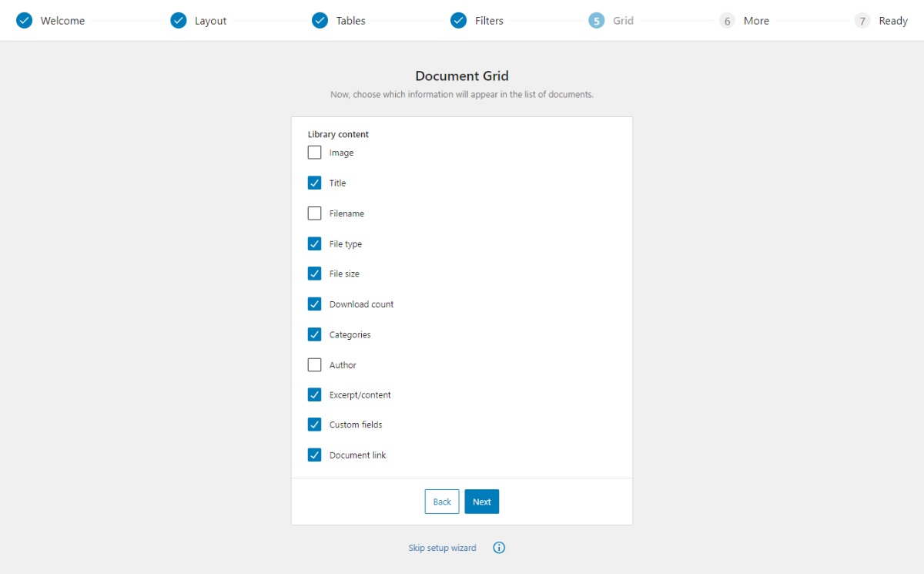Select the More step label
The image size is (924, 574).
756,21
